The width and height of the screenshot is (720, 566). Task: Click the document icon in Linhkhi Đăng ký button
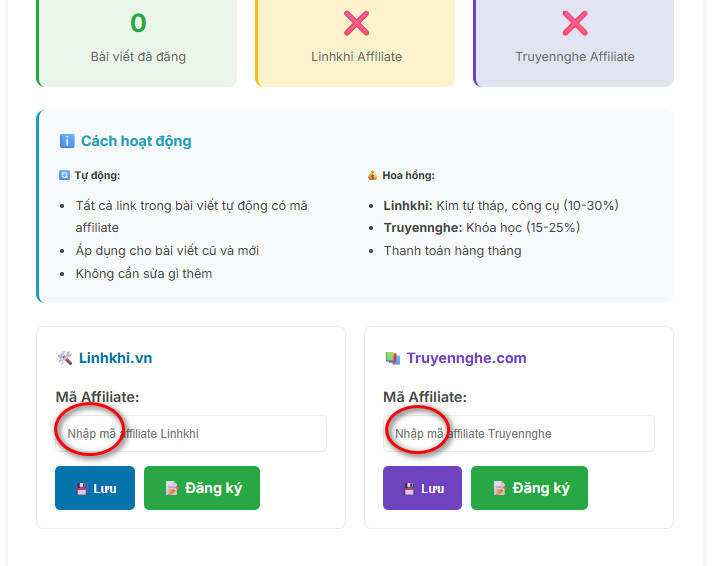pyautogui.click(x=172, y=488)
